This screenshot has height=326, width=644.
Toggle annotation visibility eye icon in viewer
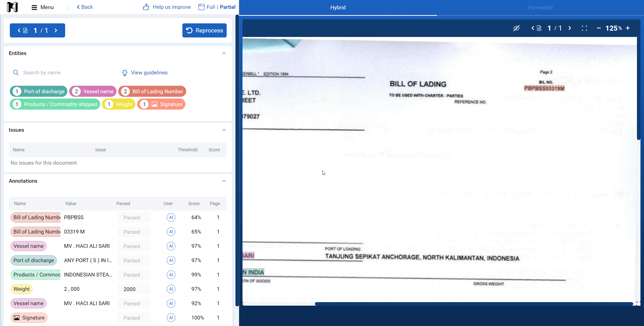coord(516,28)
